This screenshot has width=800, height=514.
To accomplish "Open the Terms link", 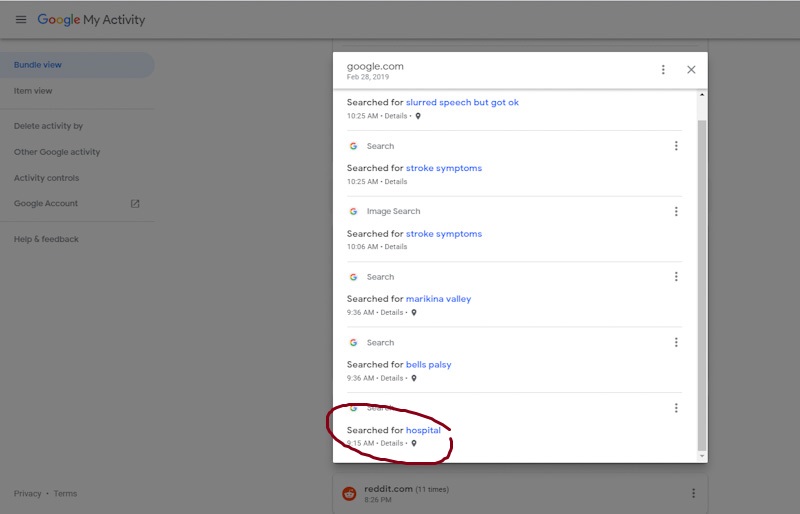I will [x=65, y=494].
